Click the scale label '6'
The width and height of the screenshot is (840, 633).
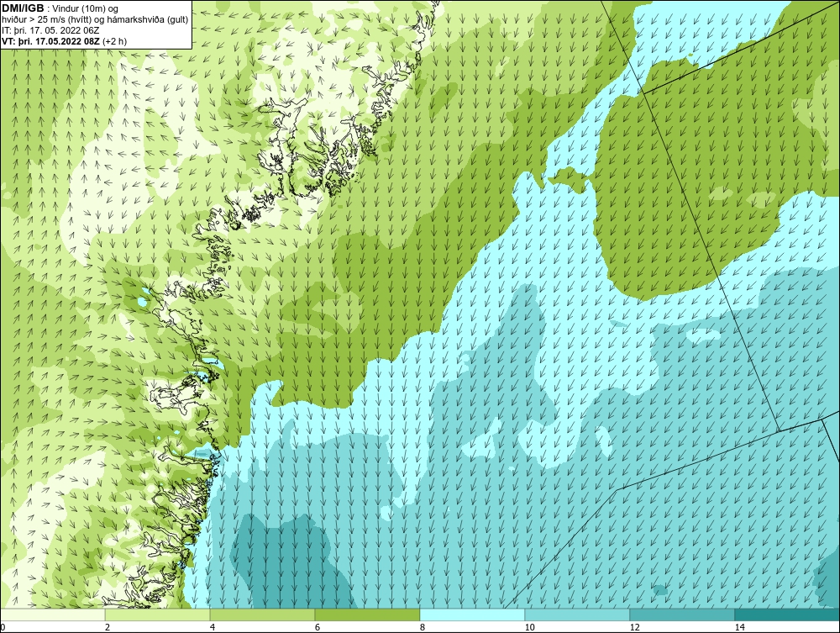pos(318,628)
